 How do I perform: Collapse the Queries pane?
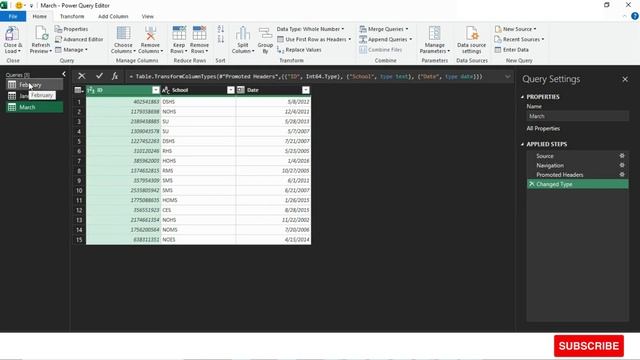pos(64,74)
